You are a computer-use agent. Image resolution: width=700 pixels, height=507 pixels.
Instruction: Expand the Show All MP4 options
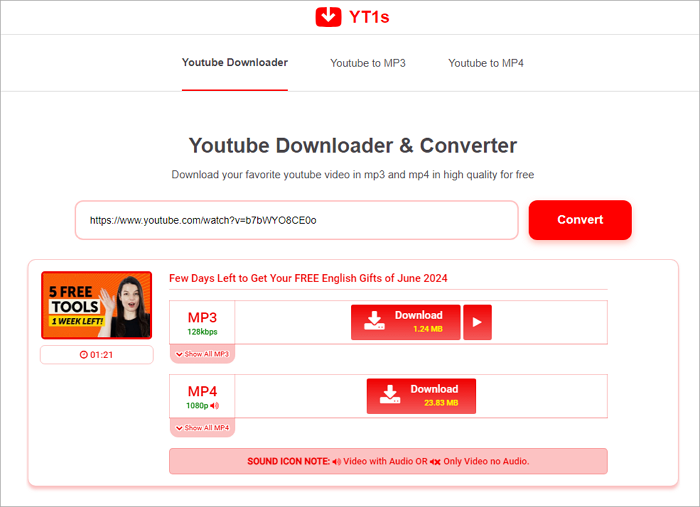[x=202, y=428]
